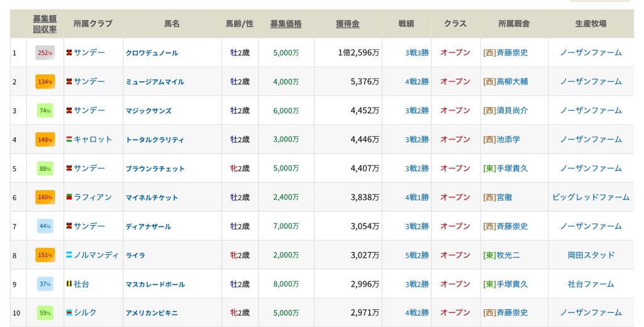
Task: Open 岡田スタッド breeder link
Action: point(591,255)
